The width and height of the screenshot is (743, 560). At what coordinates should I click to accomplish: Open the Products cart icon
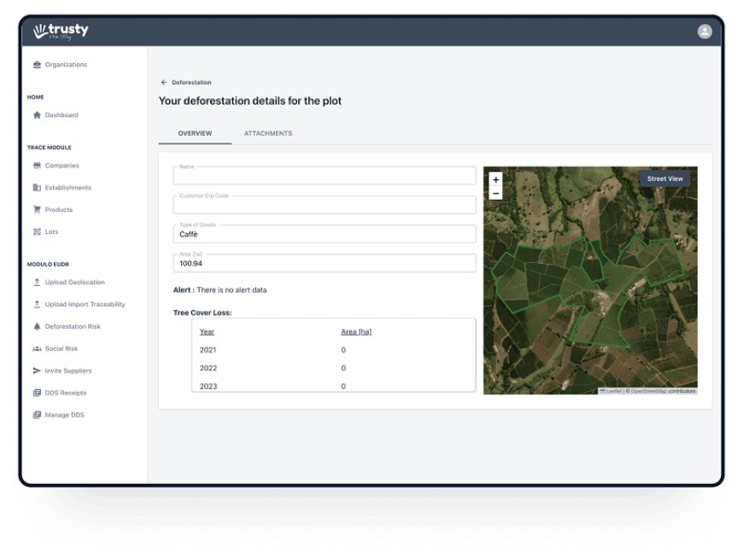click(37, 210)
